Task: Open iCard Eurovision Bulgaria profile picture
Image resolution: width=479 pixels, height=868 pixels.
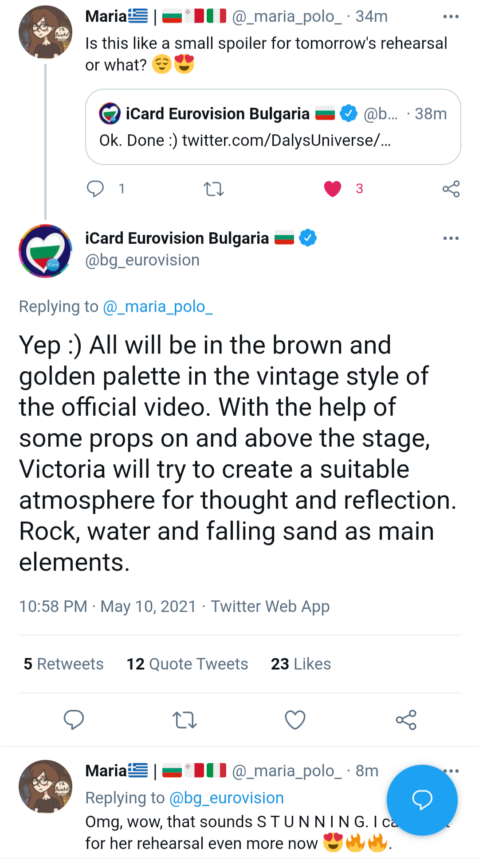Action: [x=45, y=251]
